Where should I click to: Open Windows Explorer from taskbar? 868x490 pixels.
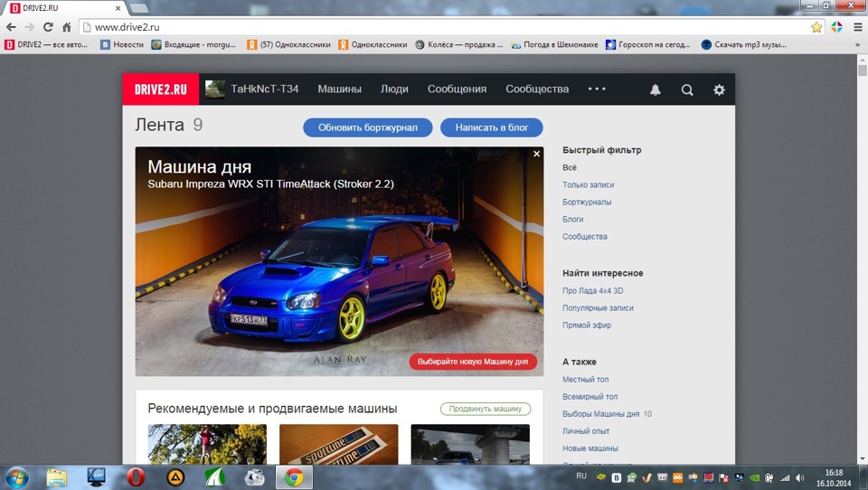point(56,477)
